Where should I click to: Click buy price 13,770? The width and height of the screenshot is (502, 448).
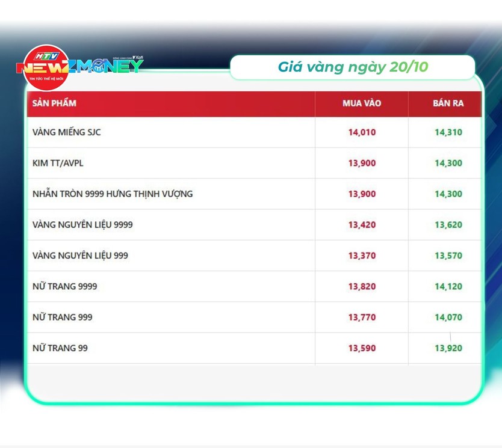pos(362,318)
